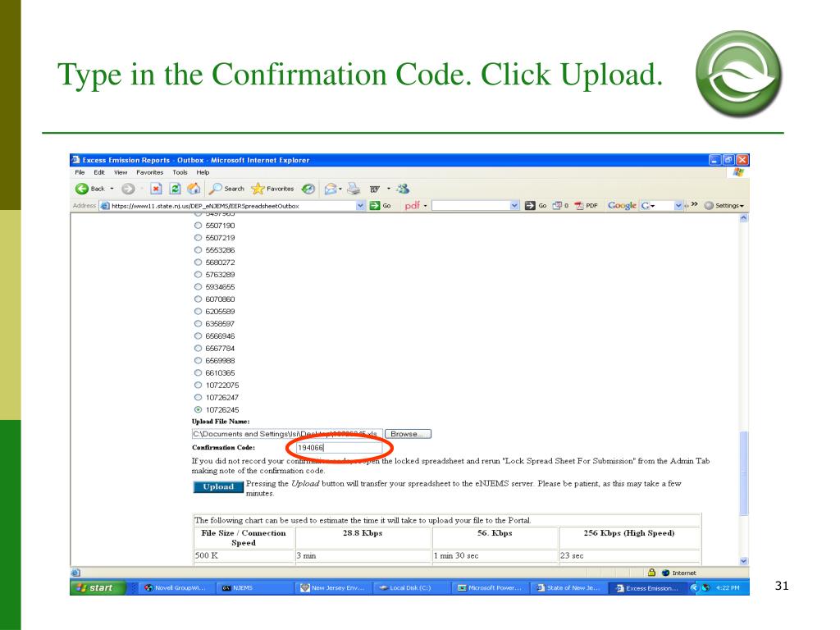Select radio button for 5507219
This screenshot has width=840, height=630.
(x=199, y=238)
